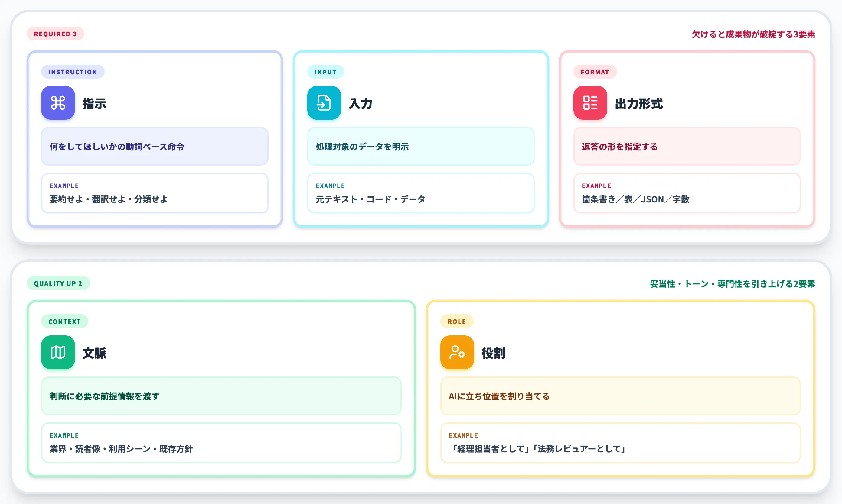This screenshot has width=842, height=504.
Task: Click the EXAMPLE label in the 指示 card
Action: click(64, 186)
